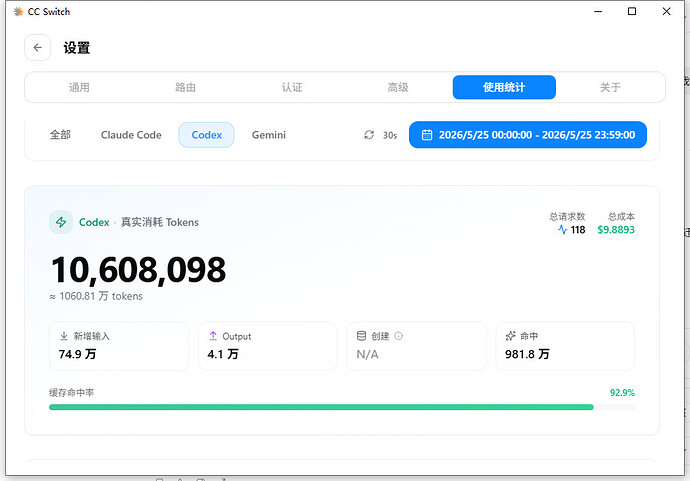Select the 使用统计 tab

click(x=504, y=87)
